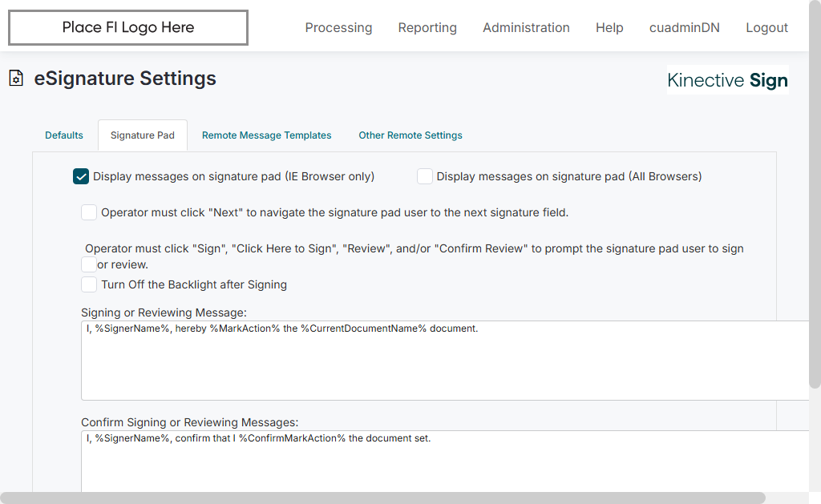Screen dimensions: 821x504
Task: Click the eSignature Settings document icon
Action: tap(16, 79)
